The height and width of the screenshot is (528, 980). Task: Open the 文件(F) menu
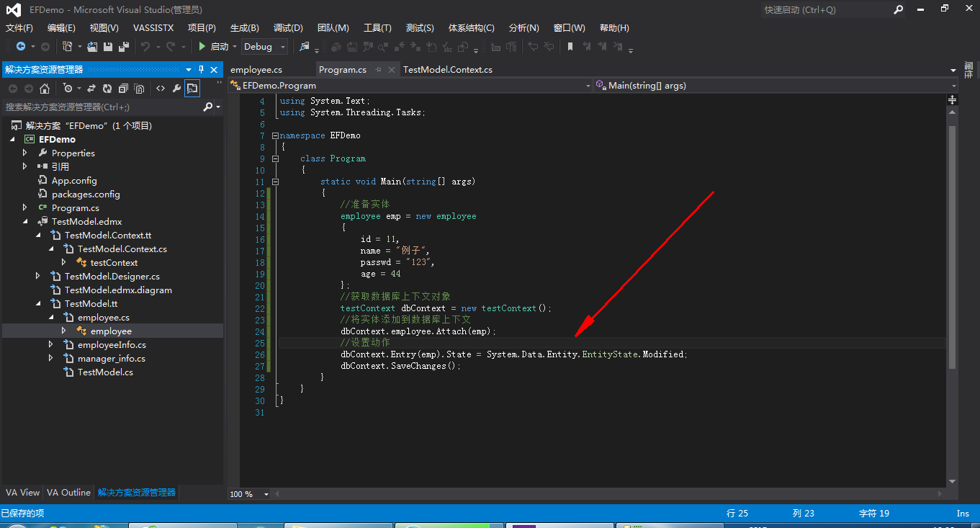(19, 27)
